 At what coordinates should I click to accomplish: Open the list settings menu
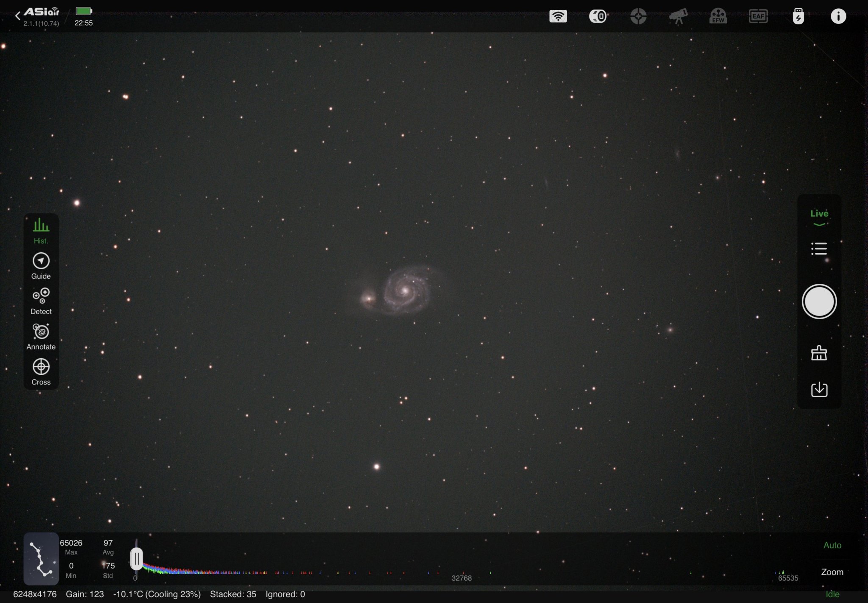819,249
